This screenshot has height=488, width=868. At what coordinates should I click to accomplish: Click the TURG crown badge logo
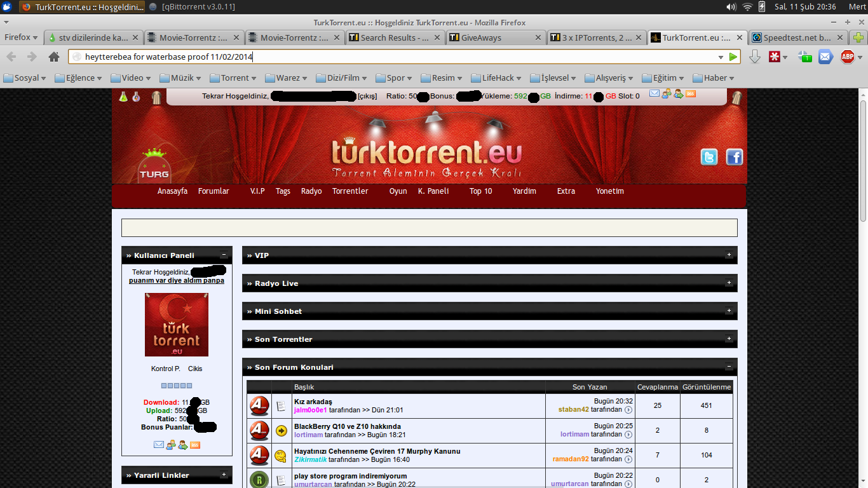tap(153, 166)
